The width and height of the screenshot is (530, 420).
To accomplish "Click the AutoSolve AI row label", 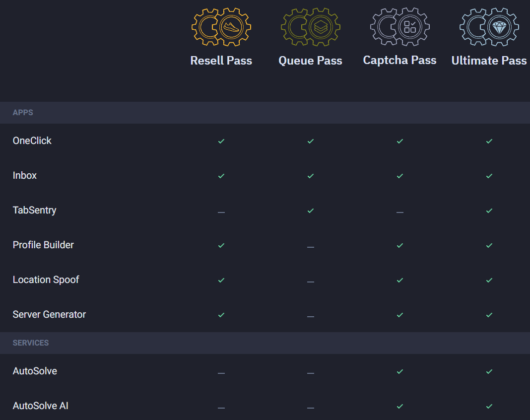I will pyautogui.click(x=41, y=406).
